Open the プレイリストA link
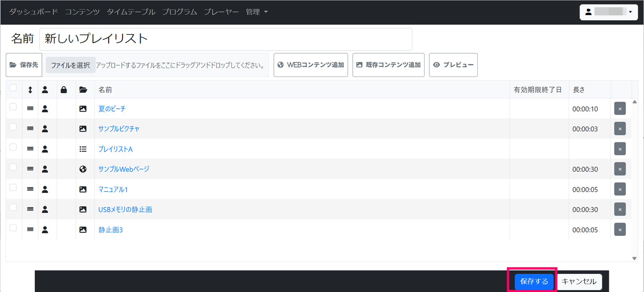 pyautogui.click(x=115, y=149)
